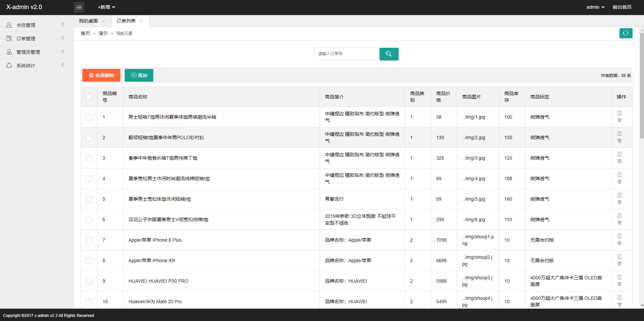This screenshot has width=644, height=321.
Task: Click the 管理员管理 sidebar icon
Action: point(9,52)
